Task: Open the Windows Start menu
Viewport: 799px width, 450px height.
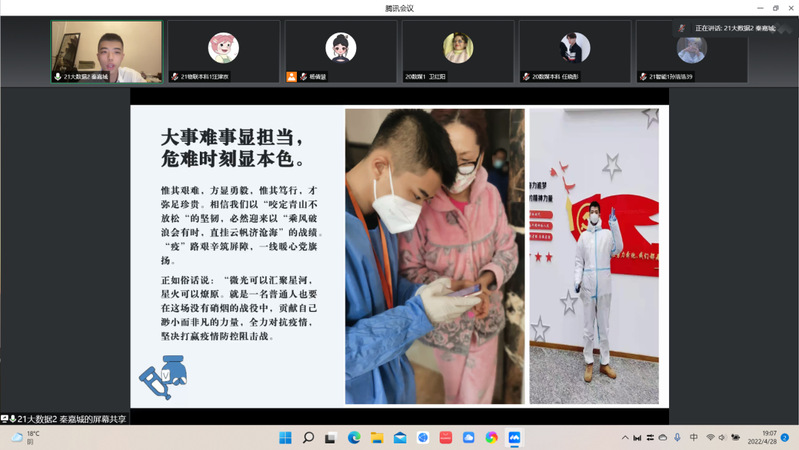Action: (284, 437)
